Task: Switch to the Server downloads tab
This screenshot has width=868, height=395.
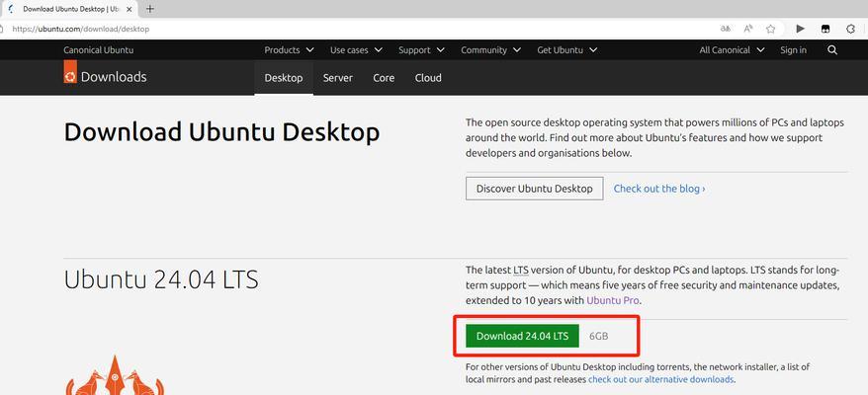Action: pyautogui.click(x=338, y=78)
